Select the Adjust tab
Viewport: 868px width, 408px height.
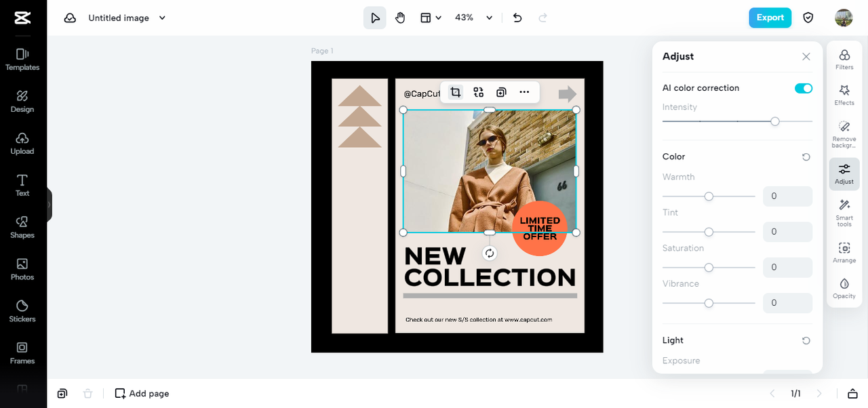pyautogui.click(x=844, y=174)
